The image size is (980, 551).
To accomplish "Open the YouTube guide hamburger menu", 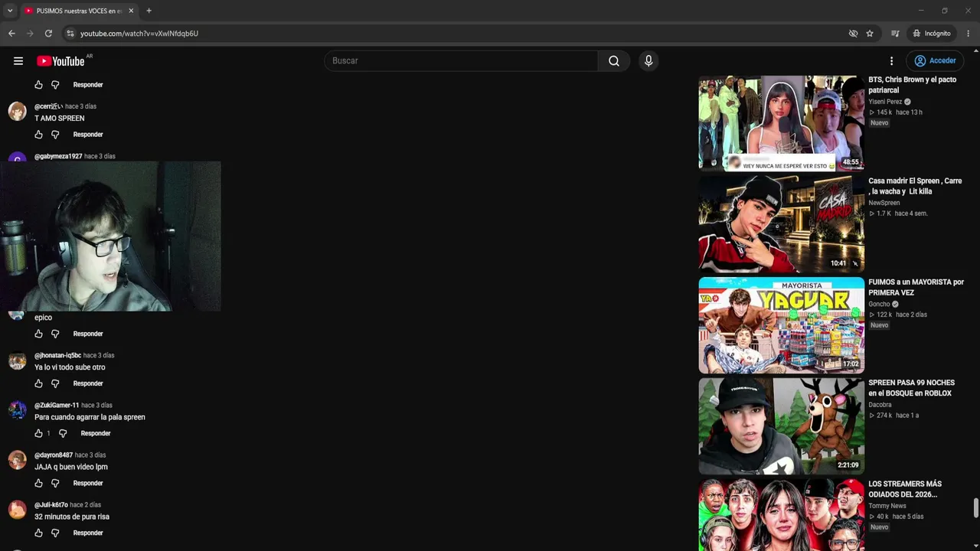I will pyautogui.click(x=18, y=61).
